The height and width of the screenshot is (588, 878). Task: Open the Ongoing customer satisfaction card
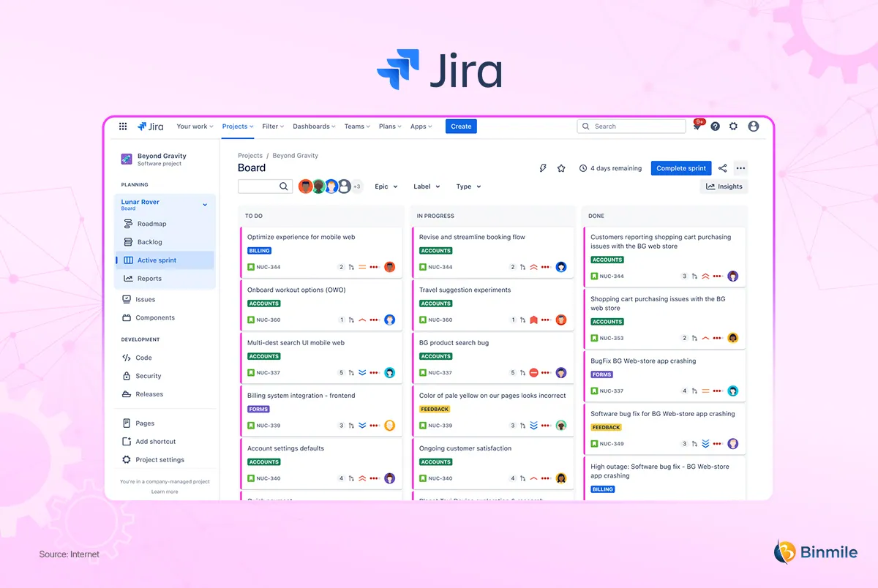(493, 463)
